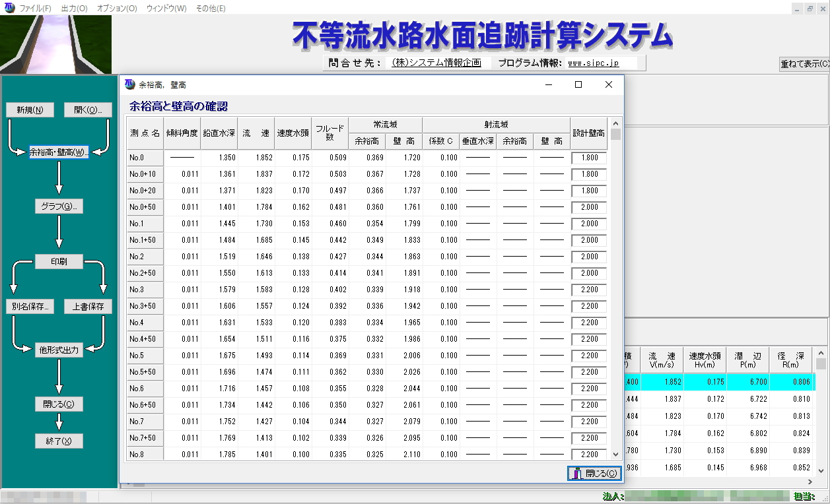Viewport: 830px width, 504px height.
Task: Click the 新規(N) button
Action: click(x=30, y=110)
